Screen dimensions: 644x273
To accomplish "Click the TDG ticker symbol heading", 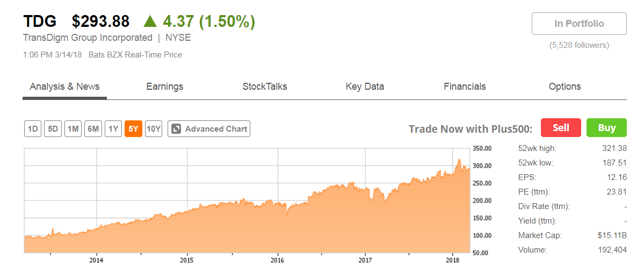I will tap(39, 21).
